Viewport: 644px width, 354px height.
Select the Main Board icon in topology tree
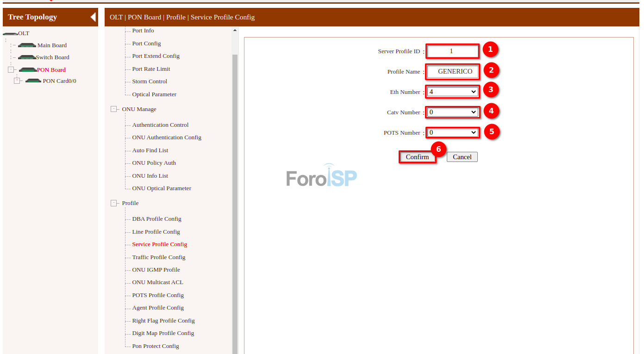(28, 45)
